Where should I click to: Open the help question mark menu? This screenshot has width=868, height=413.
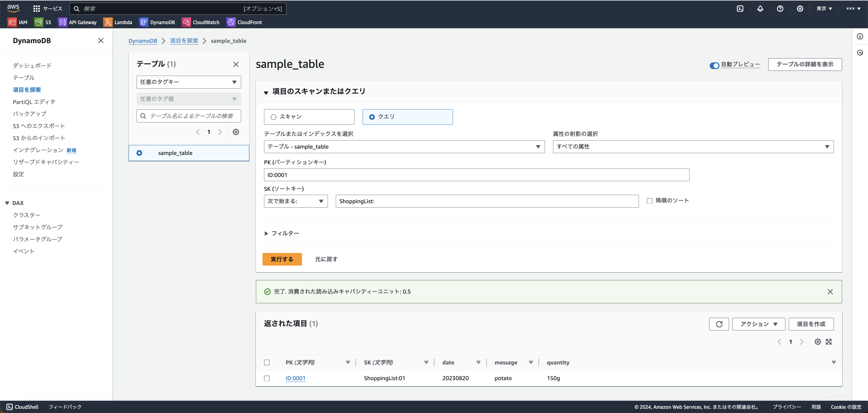780,8
